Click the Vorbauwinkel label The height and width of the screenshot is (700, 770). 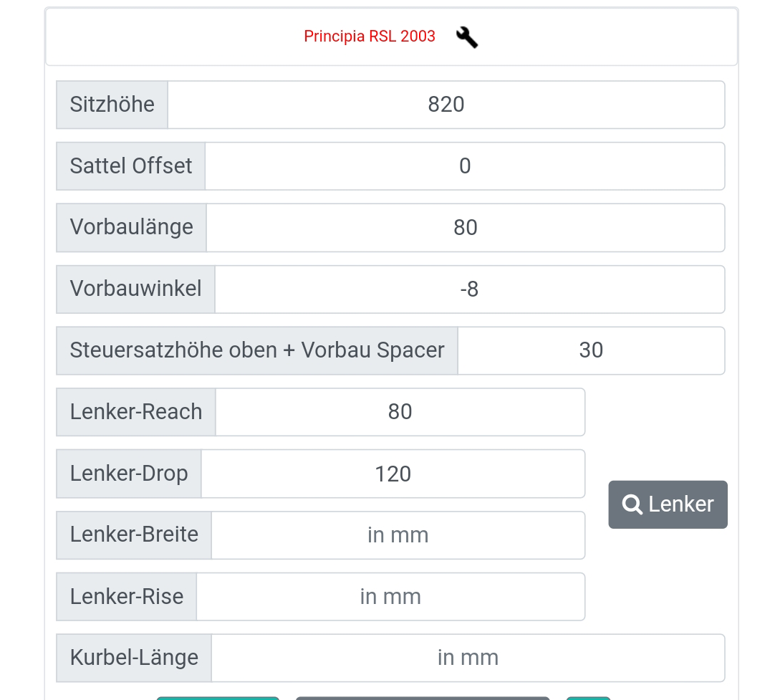tap(136, 289)
